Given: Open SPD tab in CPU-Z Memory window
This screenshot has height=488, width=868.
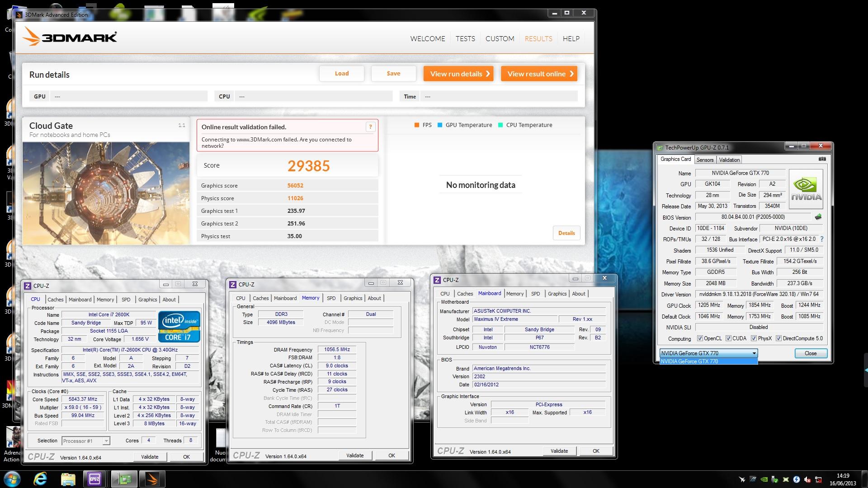Looking at the screenshot, I should coord(331,298).
